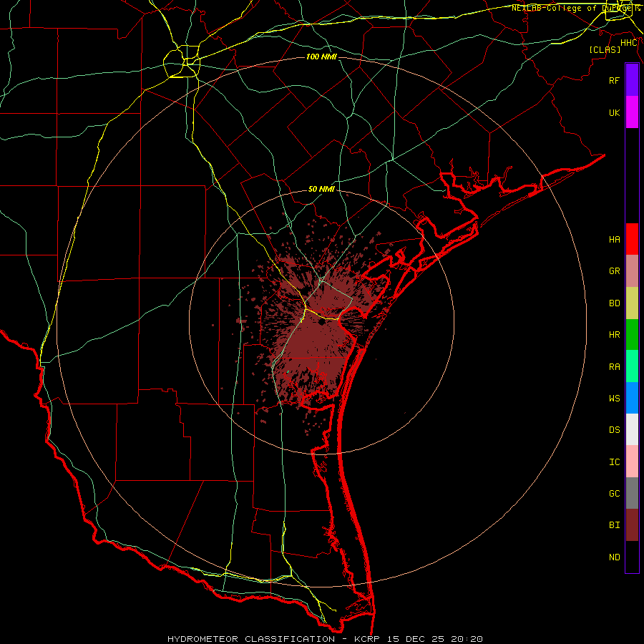Click the "GC" legend label
Viewport: 644px width, 644px height.
tap(614, 494)
